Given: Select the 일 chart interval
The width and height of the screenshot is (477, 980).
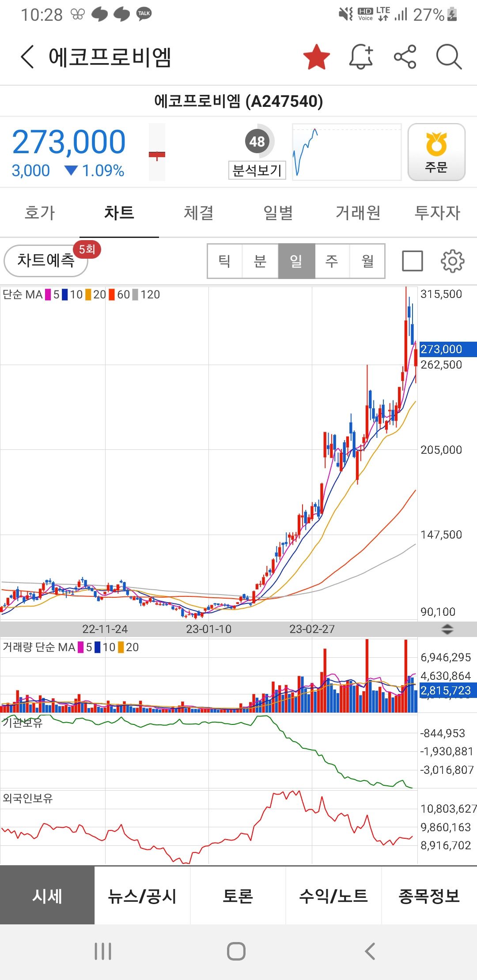Looking at the screenshot, I should [x=296, y=261].
